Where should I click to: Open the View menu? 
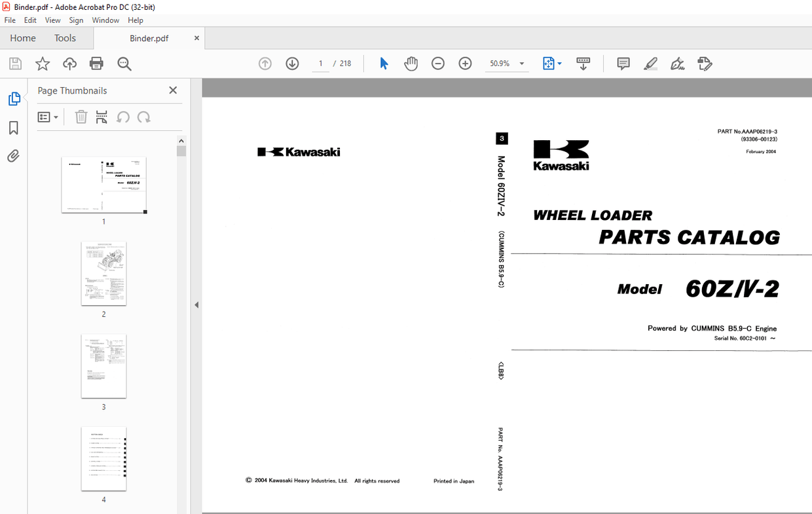(52, 20)
